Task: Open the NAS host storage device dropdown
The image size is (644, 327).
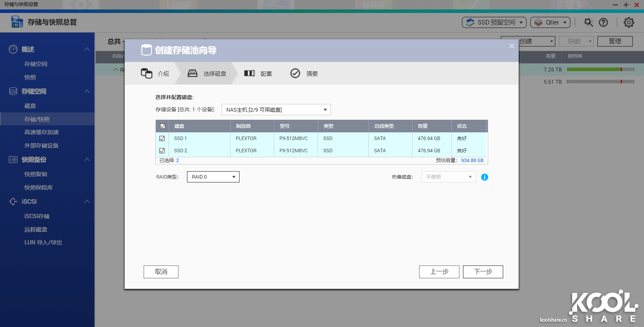Action: 276,110
